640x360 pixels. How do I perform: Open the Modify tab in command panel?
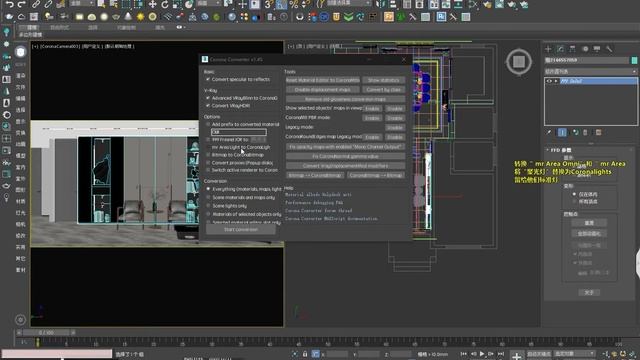[560, 49]
